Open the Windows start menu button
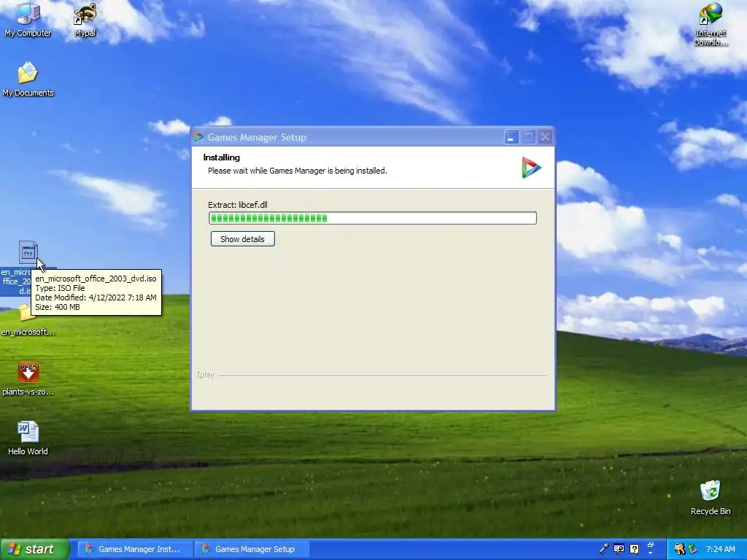The width and height of the screenshot is (747, 560). [x=34, y=549]
